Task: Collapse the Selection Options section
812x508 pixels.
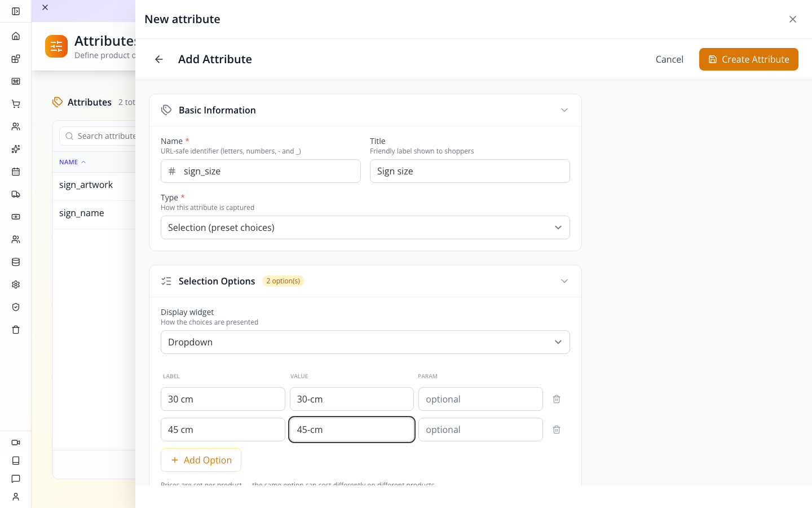Action: (x=564, y=281)
